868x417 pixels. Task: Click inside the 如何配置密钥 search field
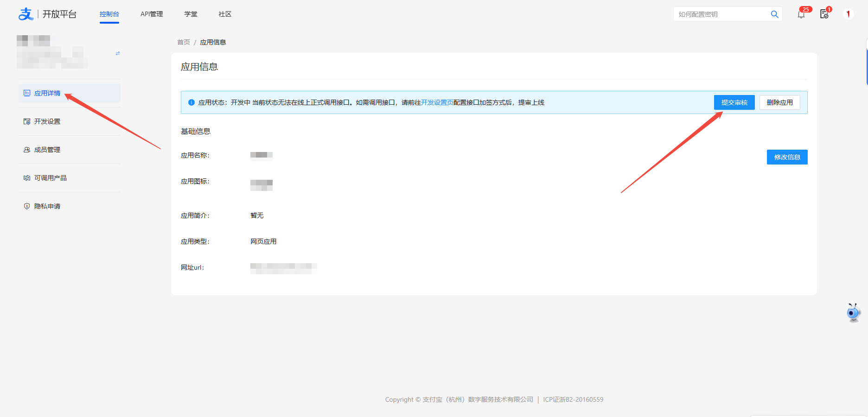[x=719, y=14]
